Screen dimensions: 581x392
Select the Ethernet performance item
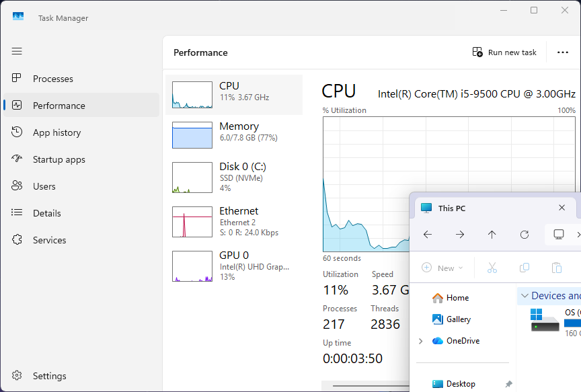(x=234, y=222)
